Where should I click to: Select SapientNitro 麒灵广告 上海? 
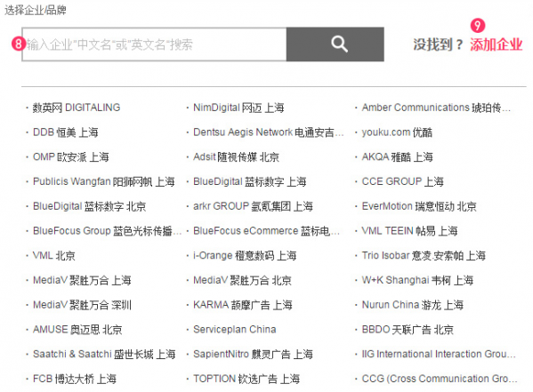pyautogui.click(x=254, y=355)
